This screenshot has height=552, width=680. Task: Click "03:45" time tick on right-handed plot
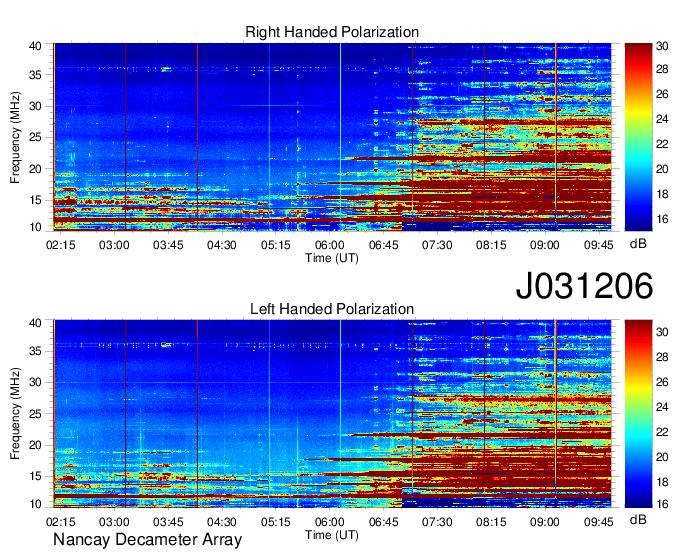[x=168, y=245]
